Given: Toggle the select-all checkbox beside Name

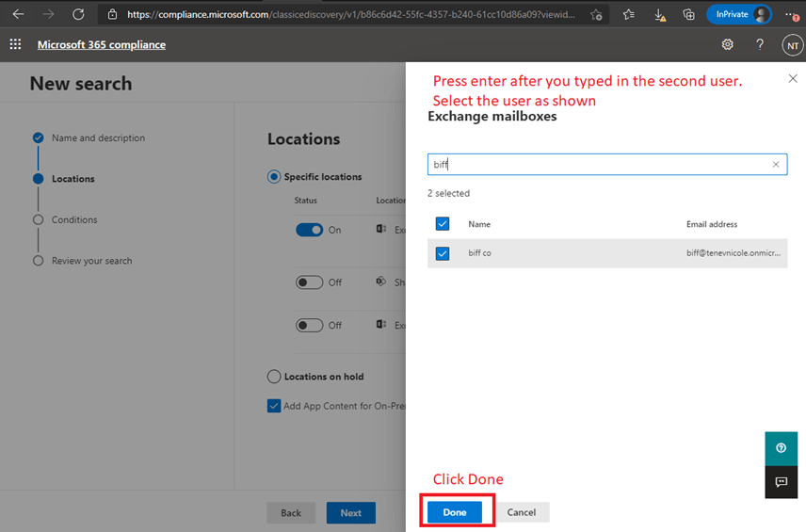Looking at the screenshot, I should click(442, 223).
